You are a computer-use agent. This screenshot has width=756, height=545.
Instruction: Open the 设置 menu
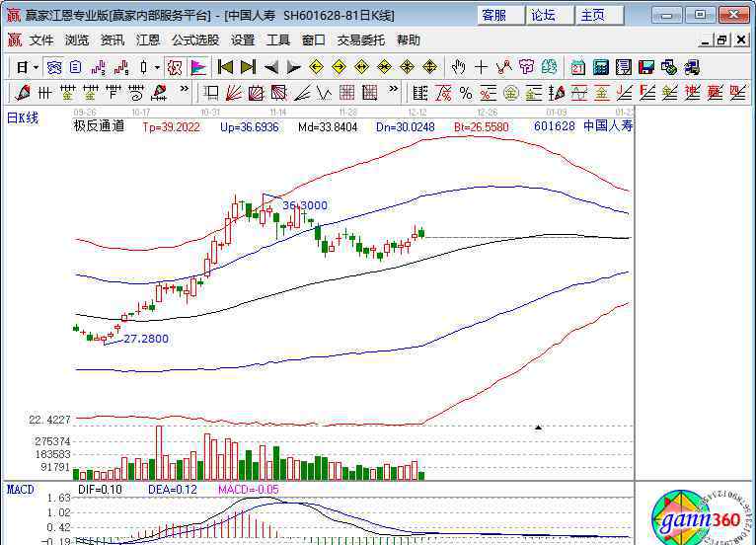pyautogui.click(x=243, y=40)
